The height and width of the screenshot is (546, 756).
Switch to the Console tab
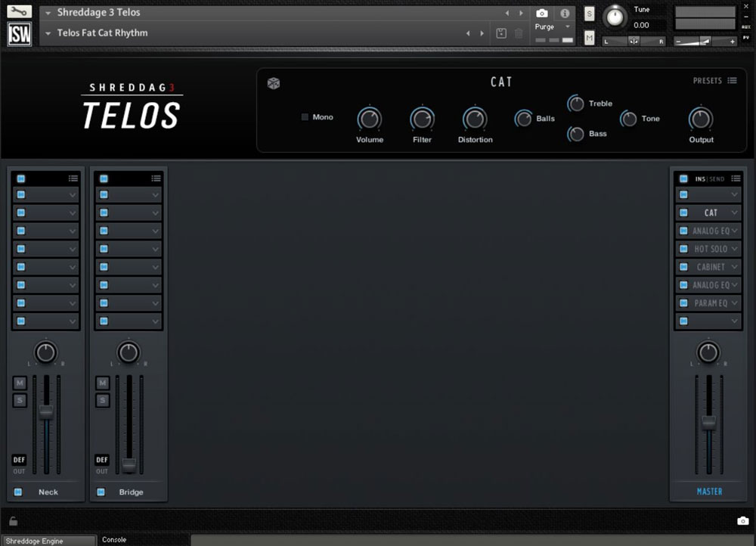114,540
